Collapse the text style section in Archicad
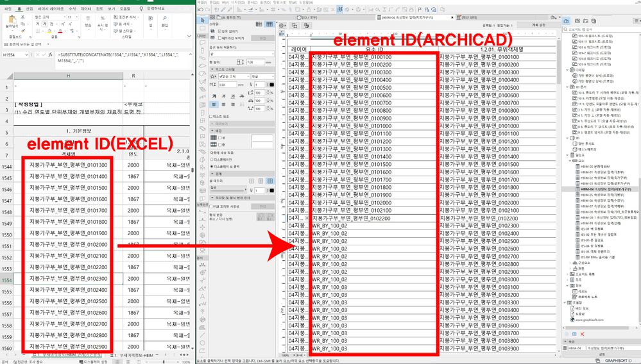The height and width of the screenshot is (364, 641). coord(212,69)
